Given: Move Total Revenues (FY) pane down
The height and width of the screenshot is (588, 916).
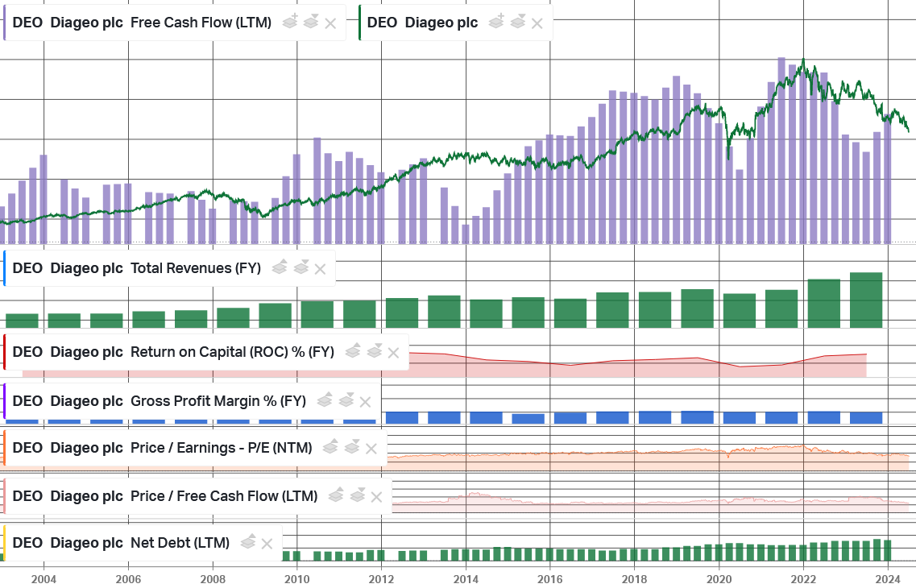Looking at the screenshot, I should pos(300,267).
